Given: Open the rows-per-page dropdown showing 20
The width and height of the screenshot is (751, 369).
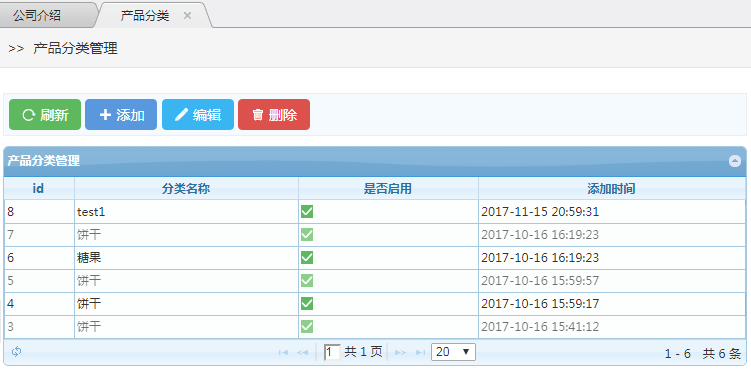Looking at the screenshot, I should 453,352.
